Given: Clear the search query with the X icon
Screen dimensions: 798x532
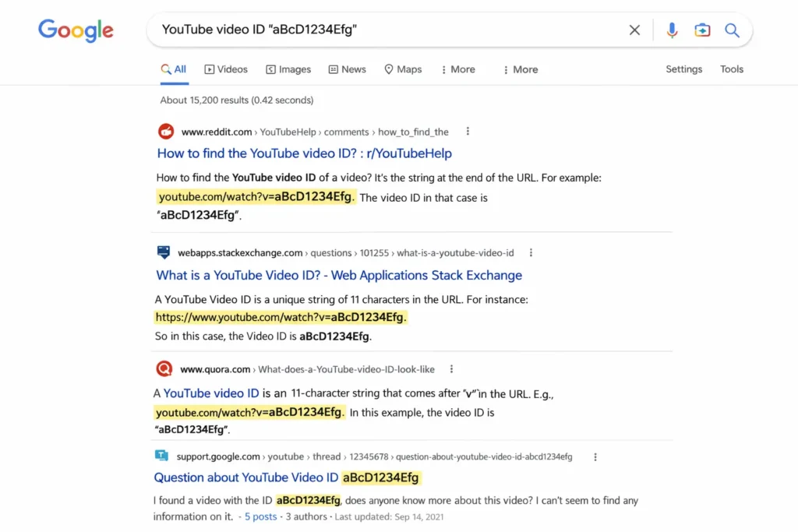Looking at the screenshot, I should click(x=634, y=30).
